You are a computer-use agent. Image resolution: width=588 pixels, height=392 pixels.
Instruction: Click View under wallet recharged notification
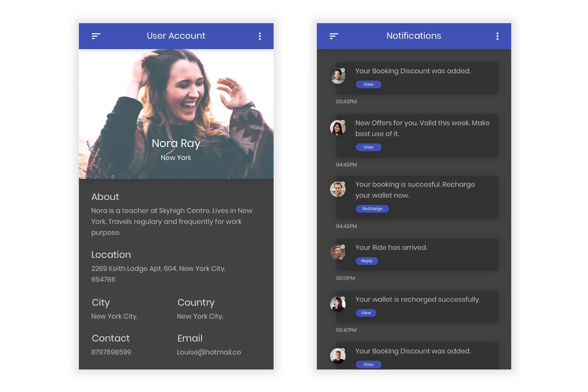pos(366,313)
